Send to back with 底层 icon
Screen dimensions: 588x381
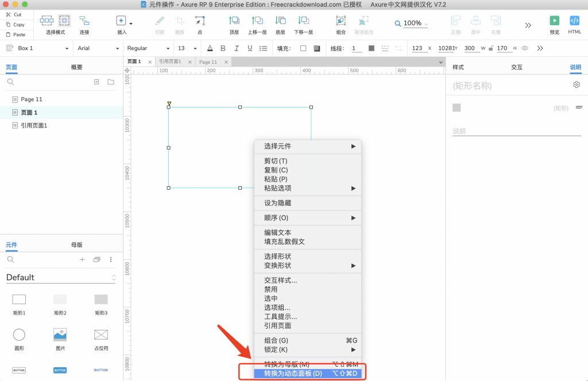tap(280, 21)
